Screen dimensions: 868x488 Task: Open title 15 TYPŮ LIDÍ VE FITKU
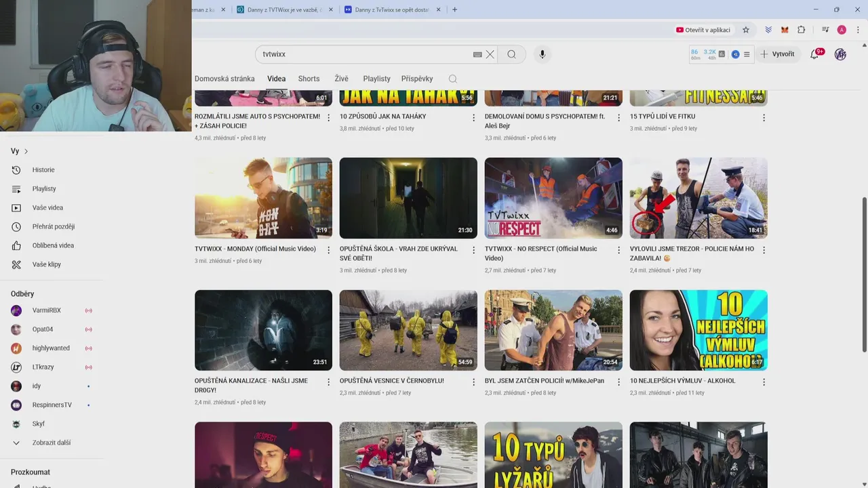coord(663,117)
